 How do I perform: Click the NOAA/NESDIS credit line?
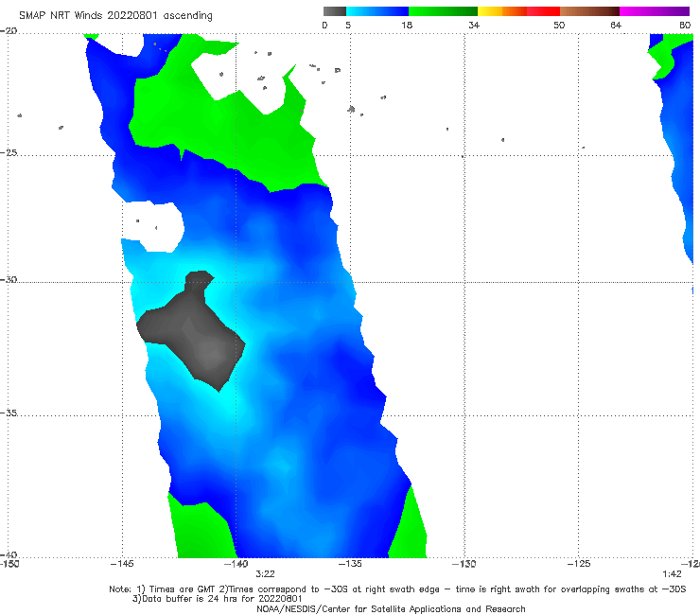pyautogui.click(x=391, y=608)
